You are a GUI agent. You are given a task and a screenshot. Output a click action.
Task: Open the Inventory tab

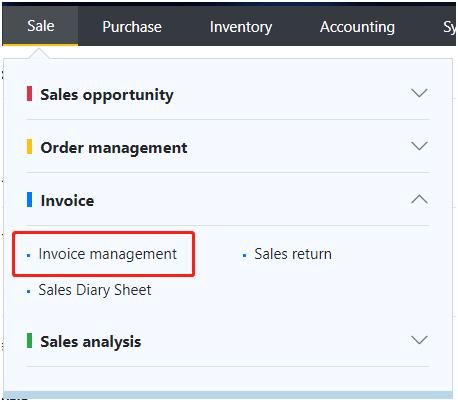[x=241, y=27]
